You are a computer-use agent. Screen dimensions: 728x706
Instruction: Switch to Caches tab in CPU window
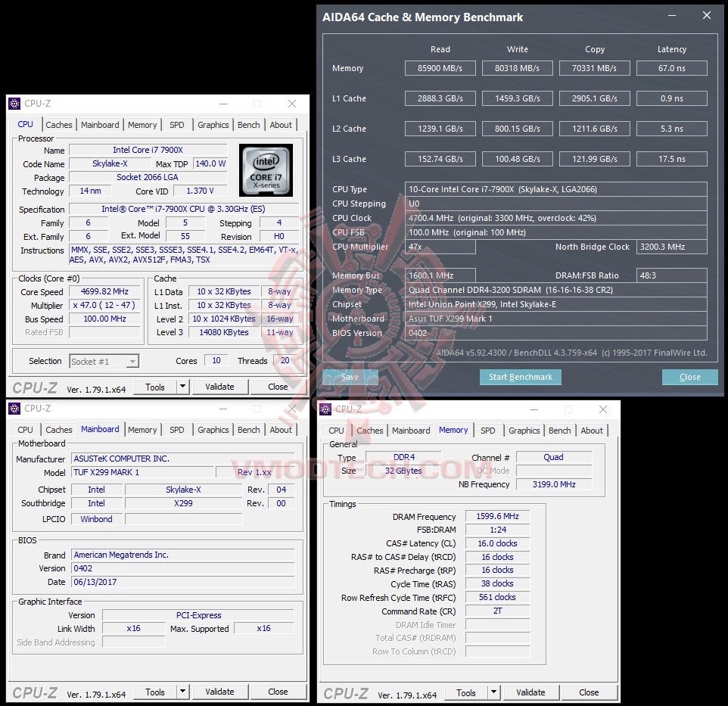(x=59, y=125)
